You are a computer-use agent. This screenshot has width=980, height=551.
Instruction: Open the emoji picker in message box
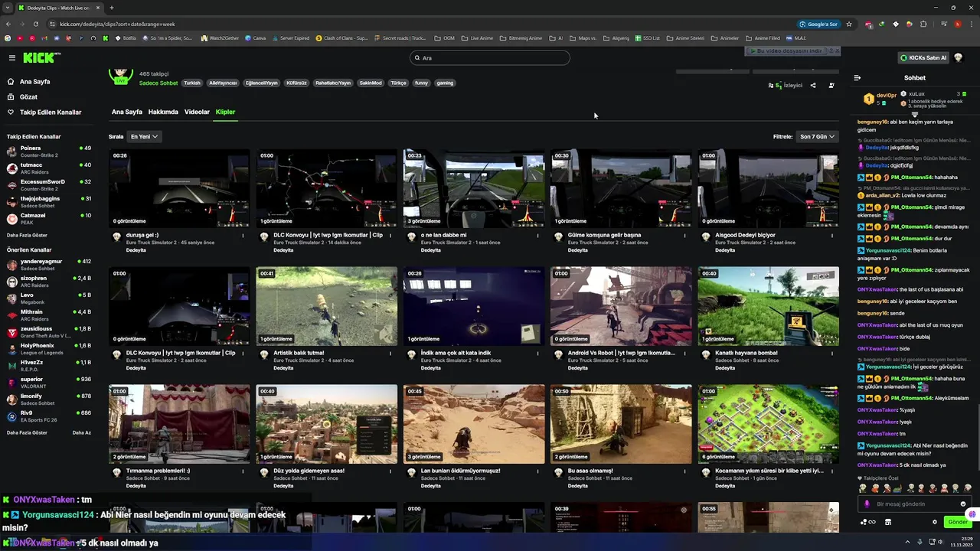point(962,504)
